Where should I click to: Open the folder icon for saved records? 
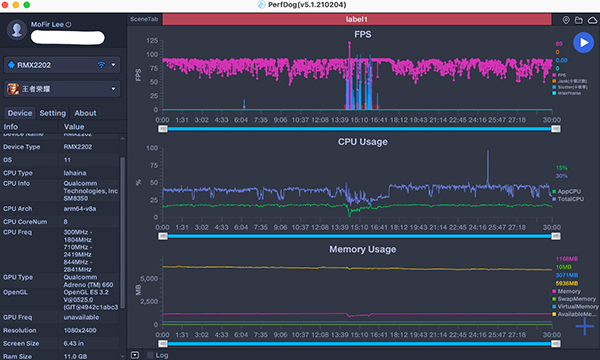pyautogui.click(x=579, y=20)
